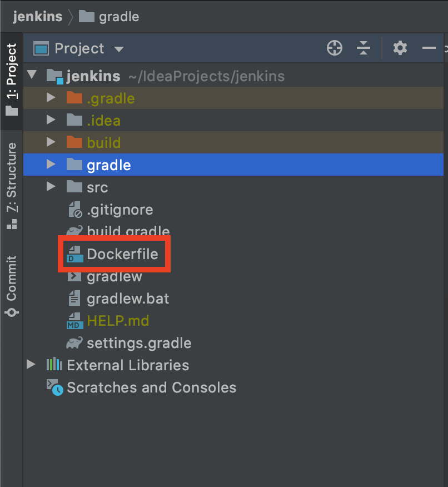This screenshot has width=448, height=487.
Task: Open the Commit side tool tab
Action: click(x=12, y=286)
